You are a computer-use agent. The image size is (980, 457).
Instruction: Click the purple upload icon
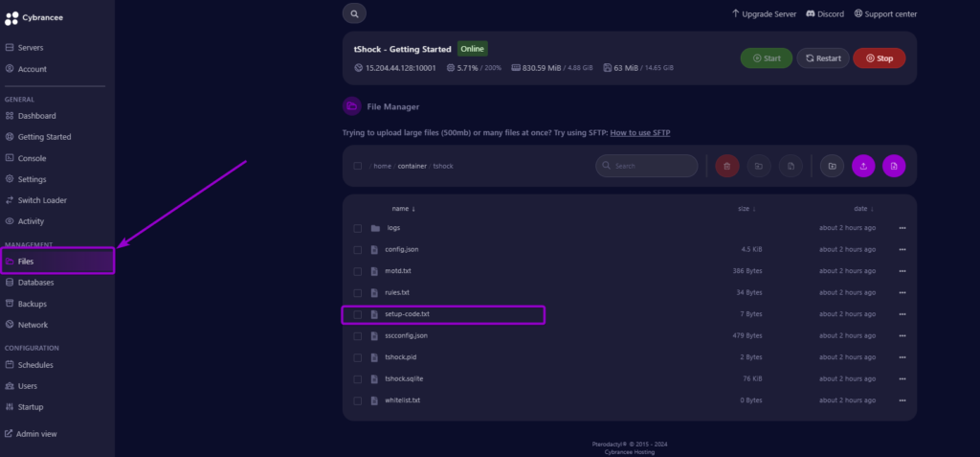(x=863, y=166)
